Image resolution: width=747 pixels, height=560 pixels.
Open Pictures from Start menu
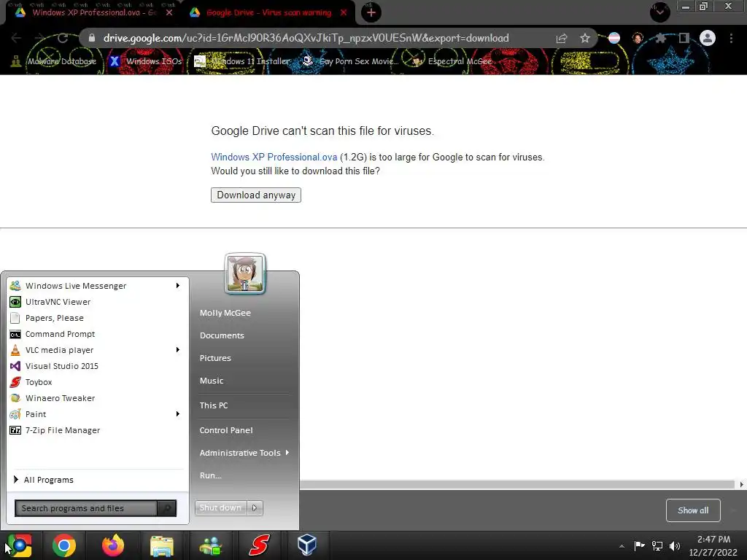215,358
